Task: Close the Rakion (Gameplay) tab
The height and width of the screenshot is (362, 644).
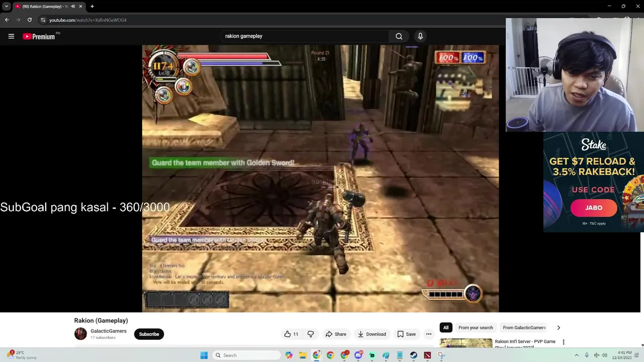Action: [80, 7]
